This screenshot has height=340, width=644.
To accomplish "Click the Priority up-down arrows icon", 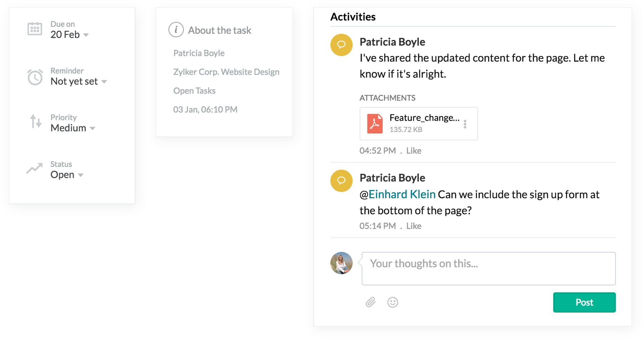I will [36, 122].
